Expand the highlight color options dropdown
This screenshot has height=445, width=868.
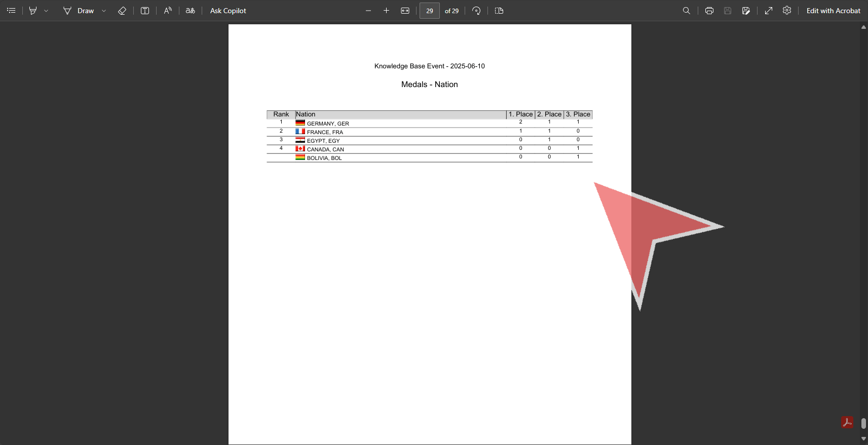pos(46,11)
